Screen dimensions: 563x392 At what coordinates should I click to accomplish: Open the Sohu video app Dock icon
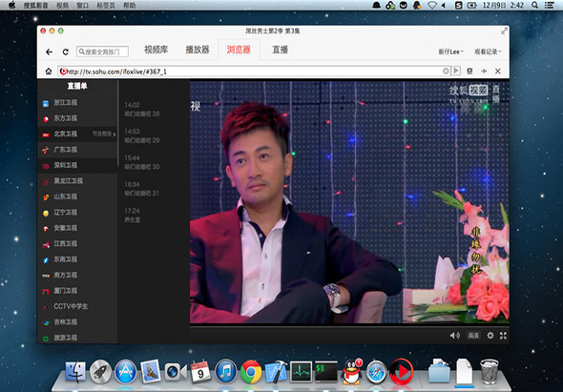click(x=401, y=372)
